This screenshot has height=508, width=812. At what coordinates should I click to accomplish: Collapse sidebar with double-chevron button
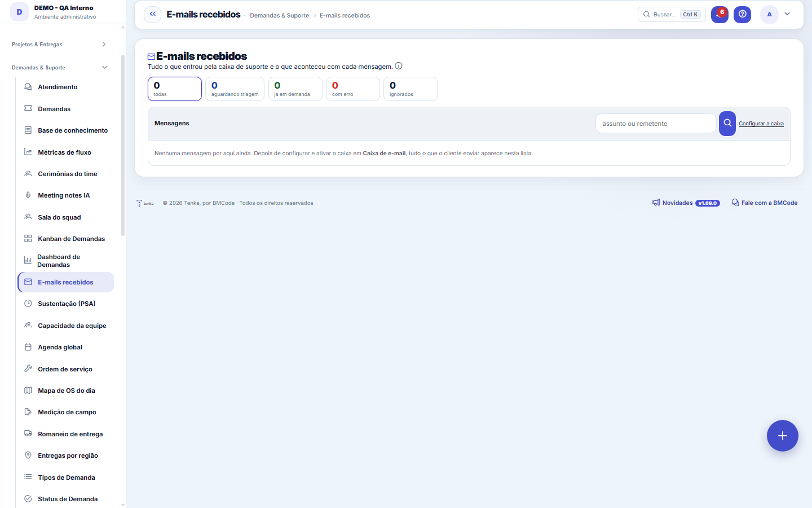152,14
